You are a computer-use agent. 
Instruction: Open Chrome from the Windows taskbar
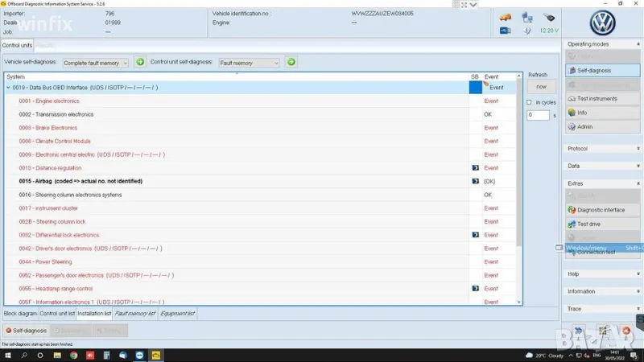pos(73,355)
